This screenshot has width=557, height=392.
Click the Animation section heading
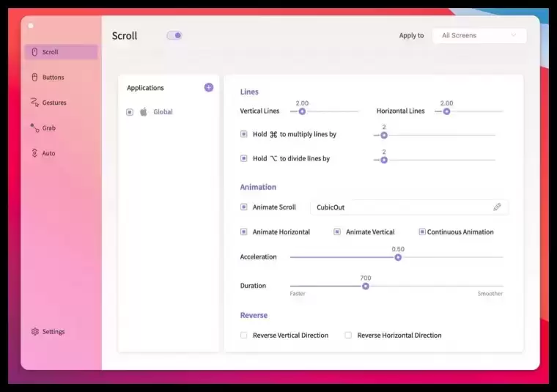click(x=258, y=187)
